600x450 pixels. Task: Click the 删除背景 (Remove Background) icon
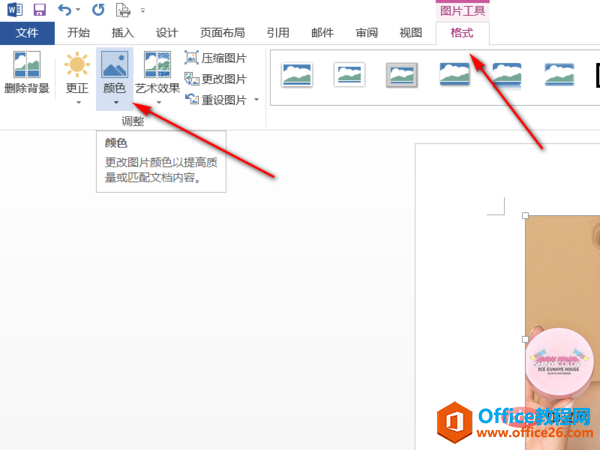click(27, 64)
